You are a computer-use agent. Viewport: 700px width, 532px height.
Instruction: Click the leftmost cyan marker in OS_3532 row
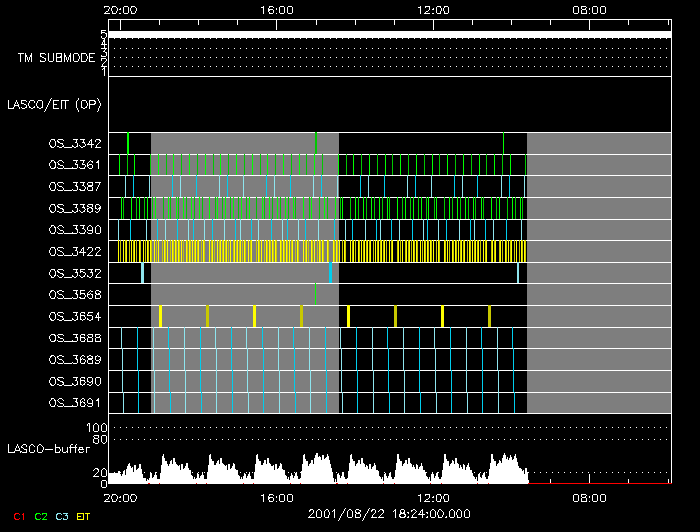tap(143, 273)
